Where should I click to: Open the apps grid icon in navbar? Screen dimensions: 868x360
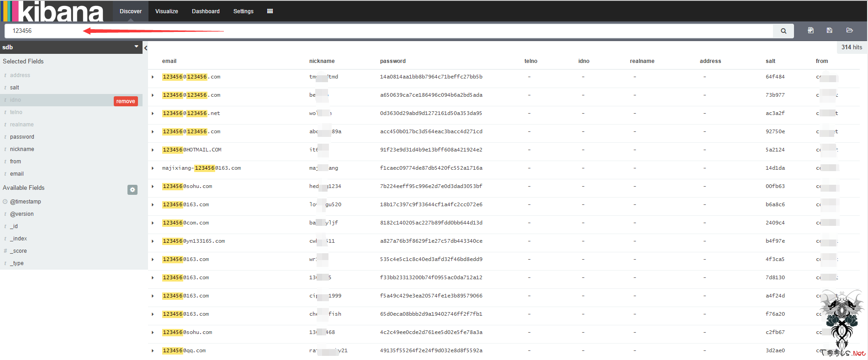270,11
